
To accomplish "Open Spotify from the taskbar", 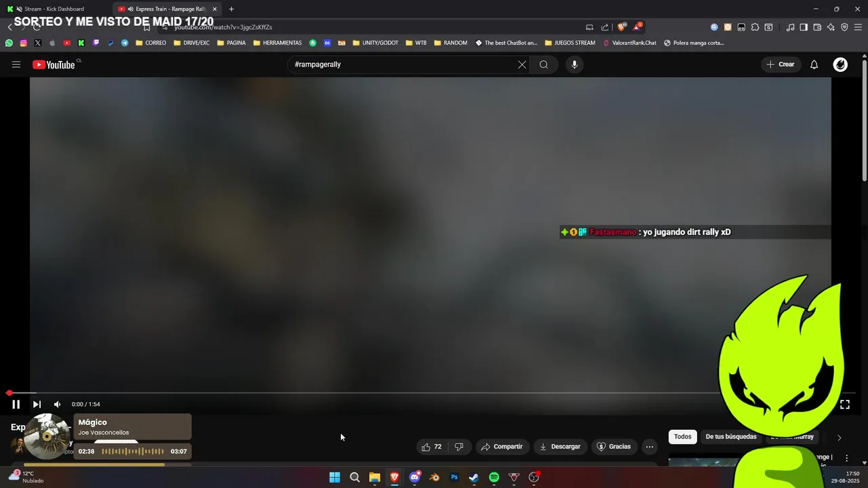I will (x=494, y=477).
